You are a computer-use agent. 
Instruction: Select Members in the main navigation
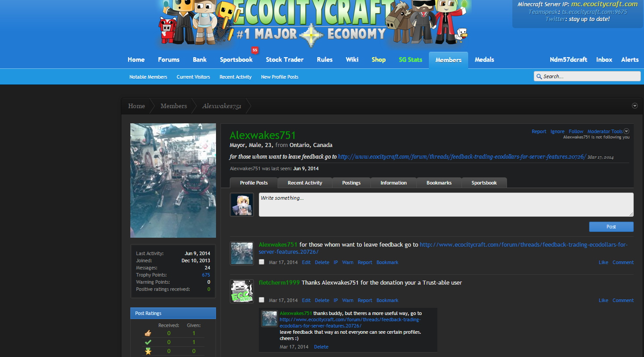(x=449, y=60)
